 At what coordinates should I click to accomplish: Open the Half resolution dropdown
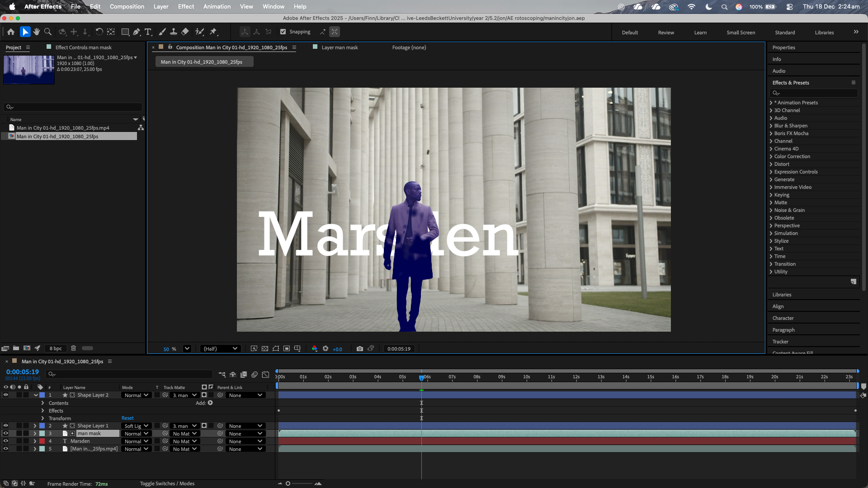(x=220, y=349)
